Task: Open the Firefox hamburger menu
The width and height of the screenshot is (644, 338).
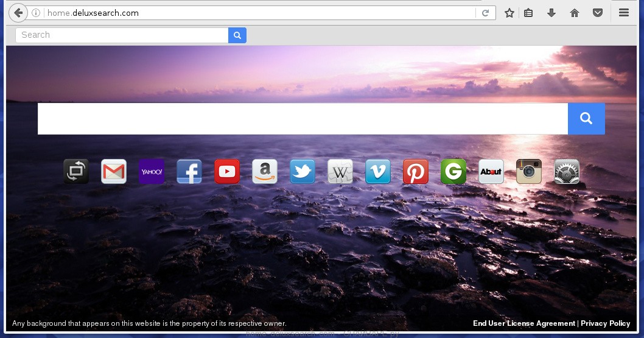Action: 624,13
